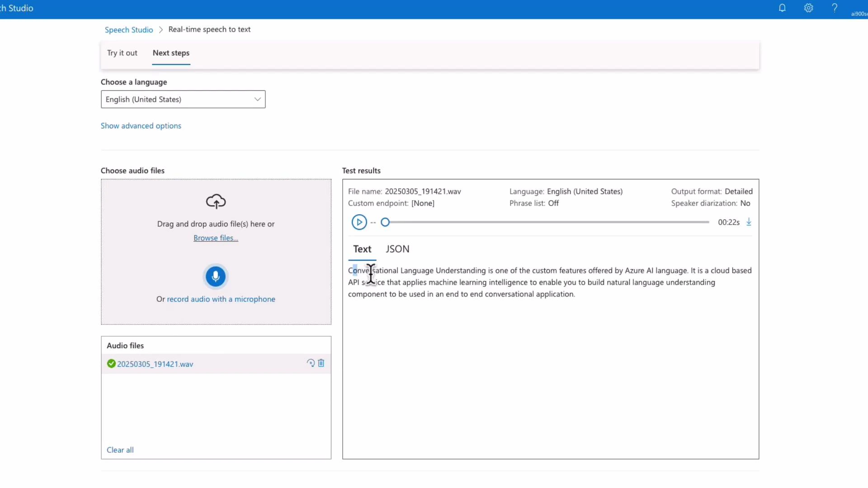868x488 pixels.
Task: Play the audio with the play button
Action: [x=359, y=222]
